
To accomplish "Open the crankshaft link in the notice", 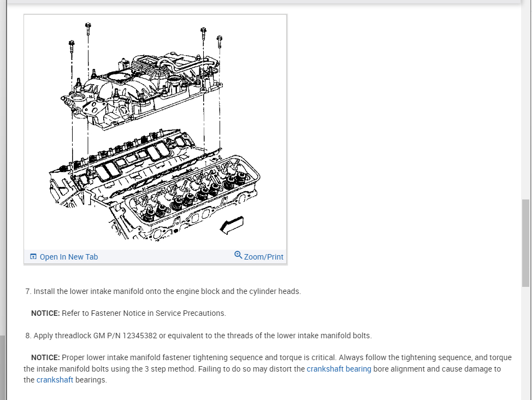I will click(55, 380).
